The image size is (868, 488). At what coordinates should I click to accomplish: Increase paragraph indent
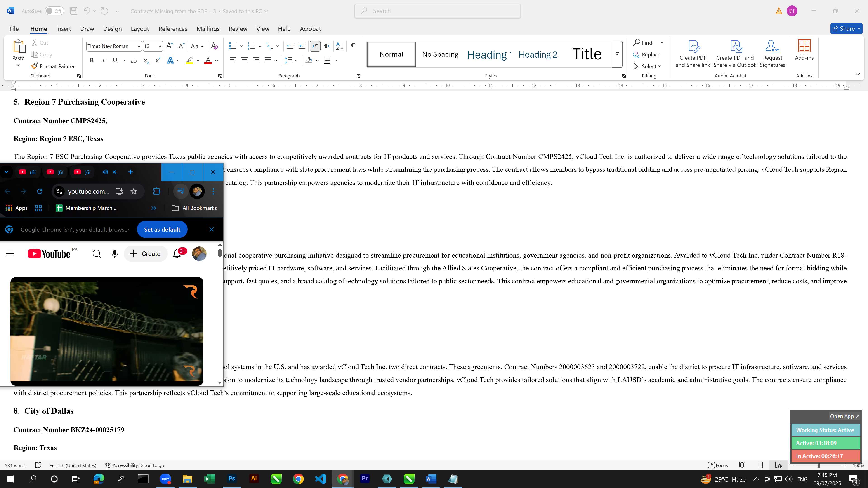click(x=302, y=46)
